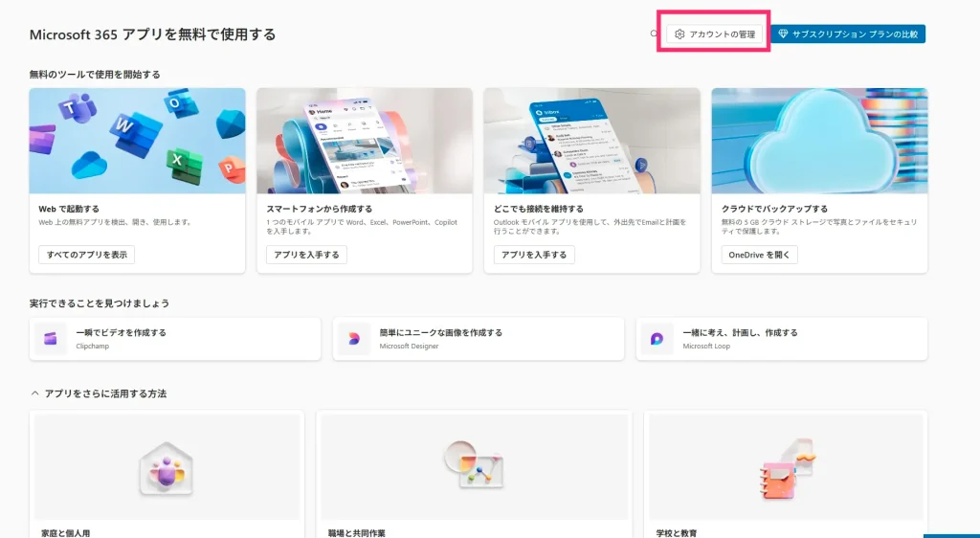The height and width of the screenshot is (538, 980).
Task: Click the Teams icon in the app collage
Action: point(77,108)
